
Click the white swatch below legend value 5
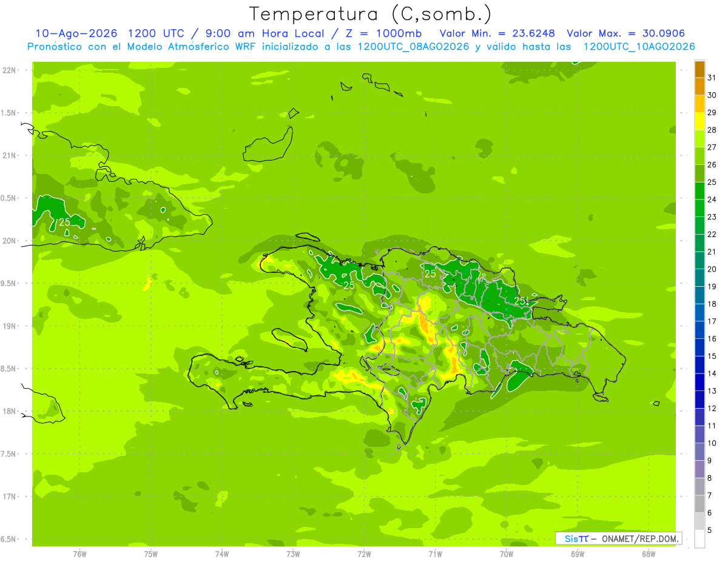[699, 539]
